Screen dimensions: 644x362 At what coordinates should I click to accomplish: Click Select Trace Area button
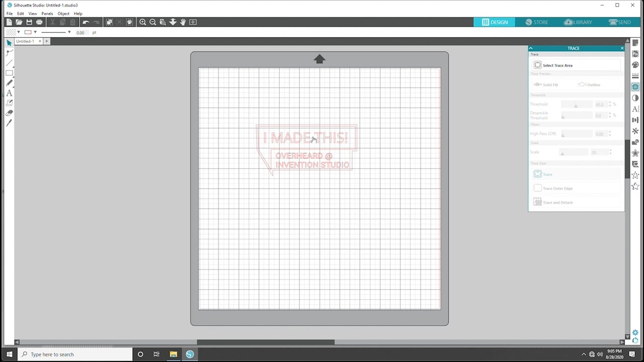(576, 65)
